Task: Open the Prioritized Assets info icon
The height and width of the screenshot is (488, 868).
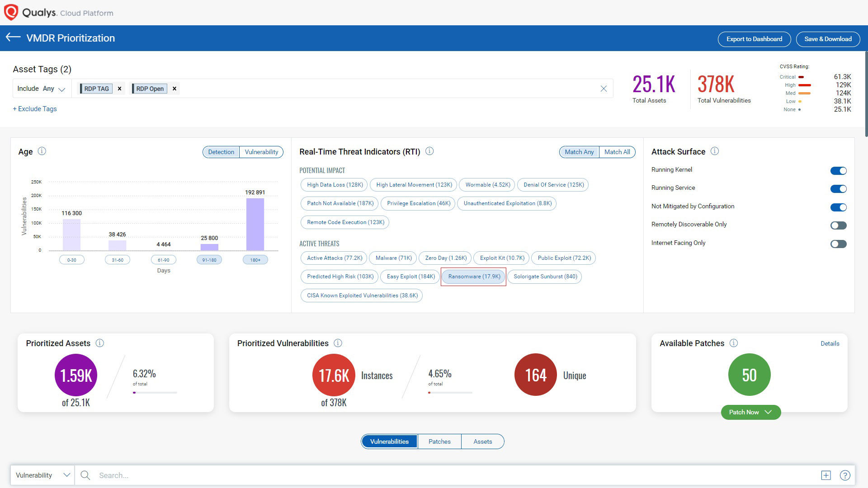Action: point(100,343)
